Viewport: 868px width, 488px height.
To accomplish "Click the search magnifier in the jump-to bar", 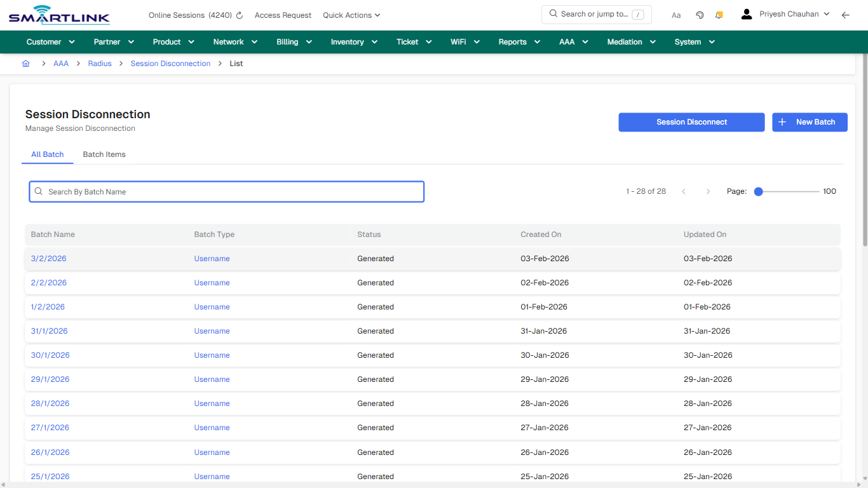I will (552, 13).
